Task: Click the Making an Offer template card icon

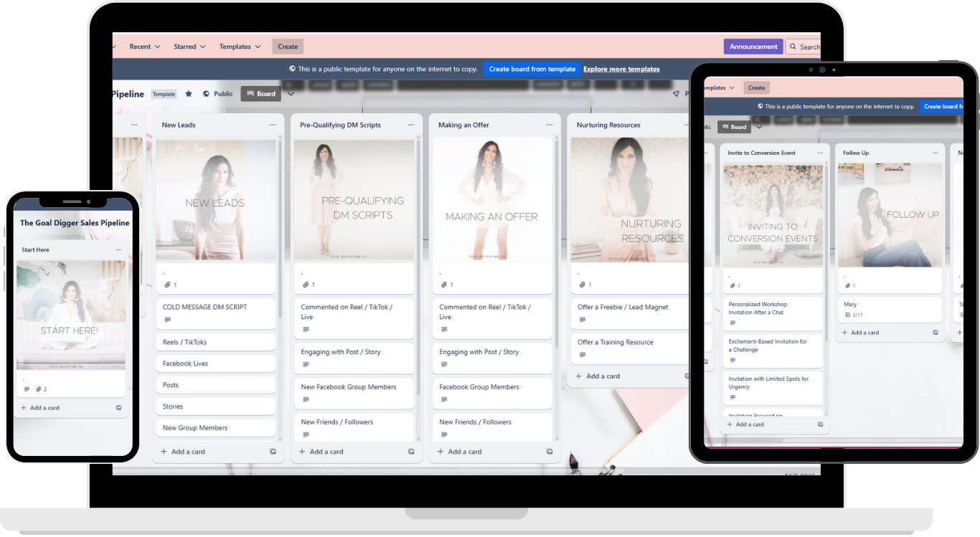Action: click(550, 452)
